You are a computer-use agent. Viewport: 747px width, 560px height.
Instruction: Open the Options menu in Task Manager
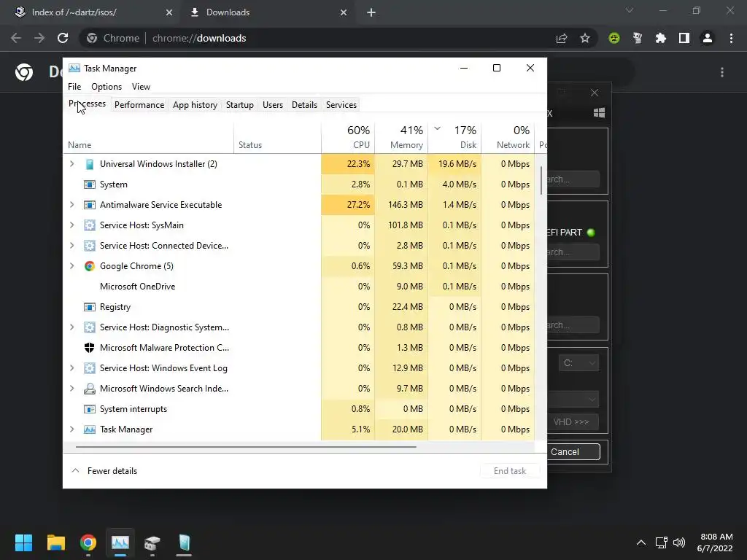click(x=107, y=87)
